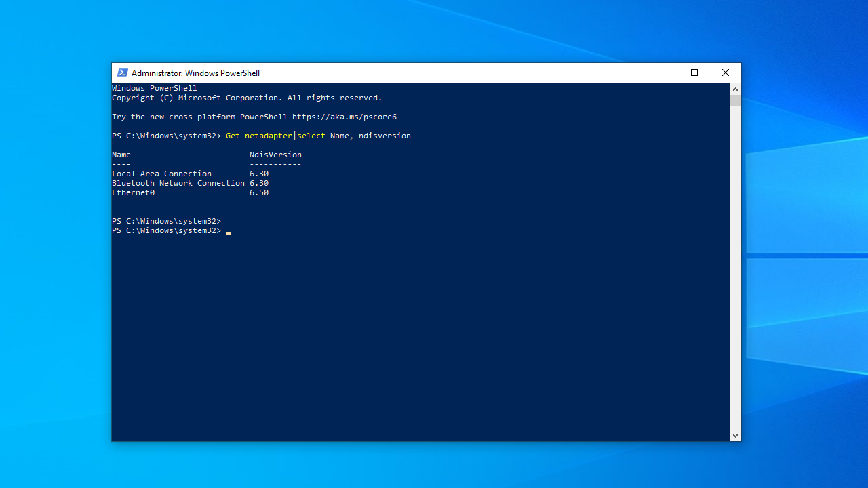This screenshot has height=488, width=868.
Task: Click the 'select' keyword in the command
Action: point(311,136)
